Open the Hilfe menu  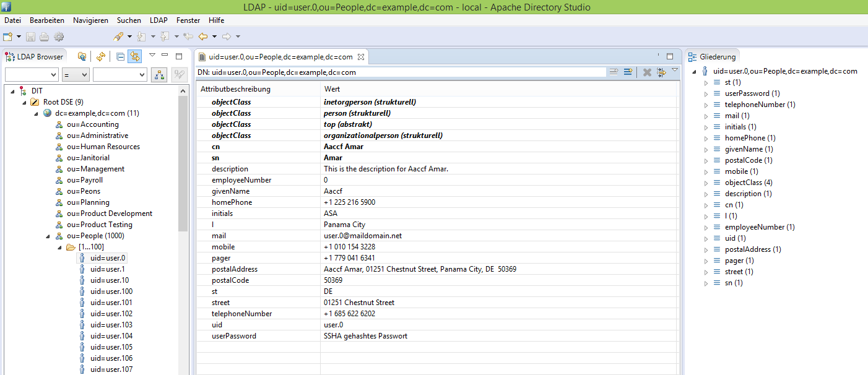[217, 20]
